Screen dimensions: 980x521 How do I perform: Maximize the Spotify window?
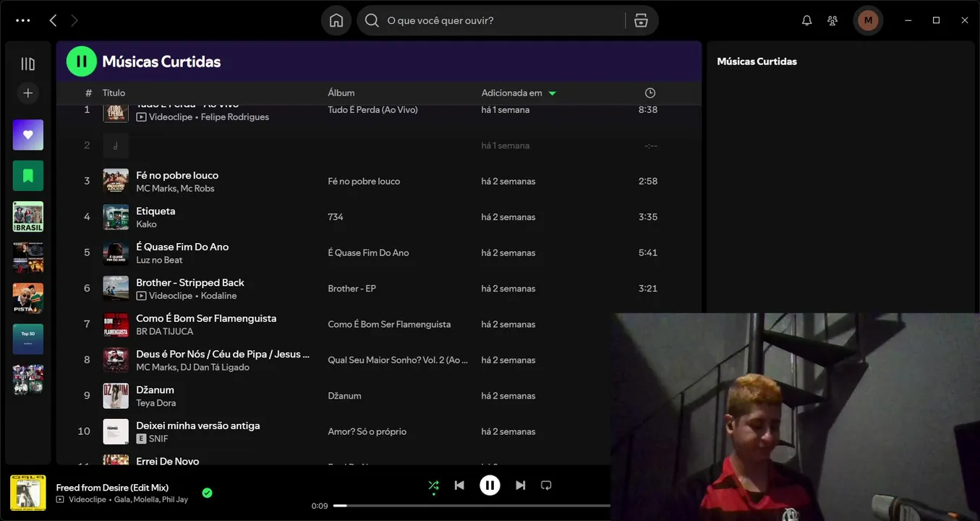(936, 20)
